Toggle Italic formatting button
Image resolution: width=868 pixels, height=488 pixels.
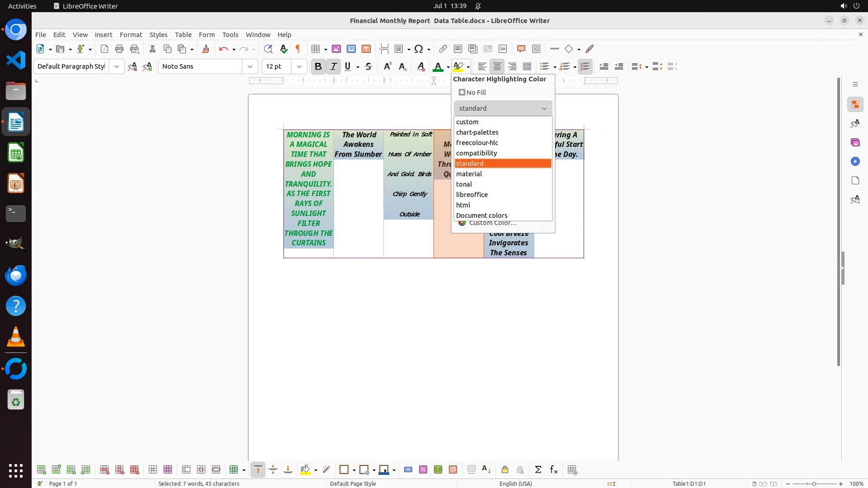coord(333,66)
